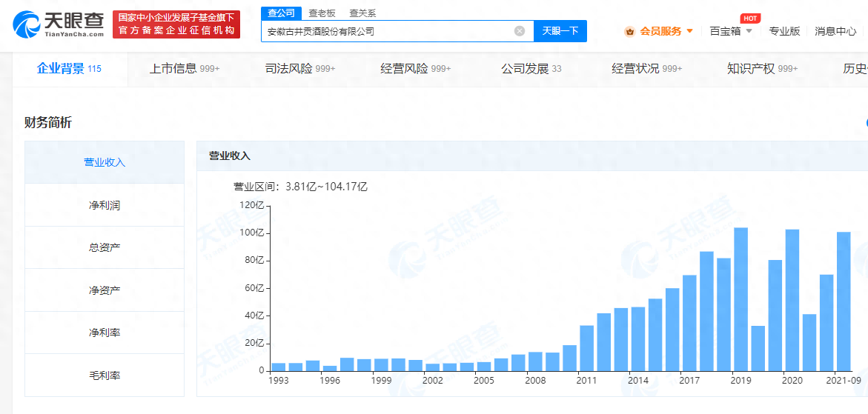This screenshot has width=868, height=414.
Task: Click the HOT badge above 百宝箱
Action: click(750, 19)
